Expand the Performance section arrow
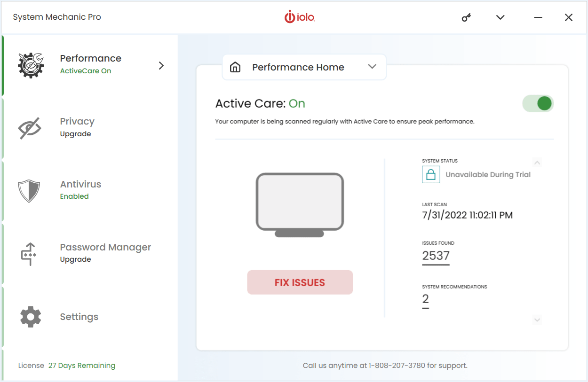This screenshot has height=382, width=588. (161, 65)
